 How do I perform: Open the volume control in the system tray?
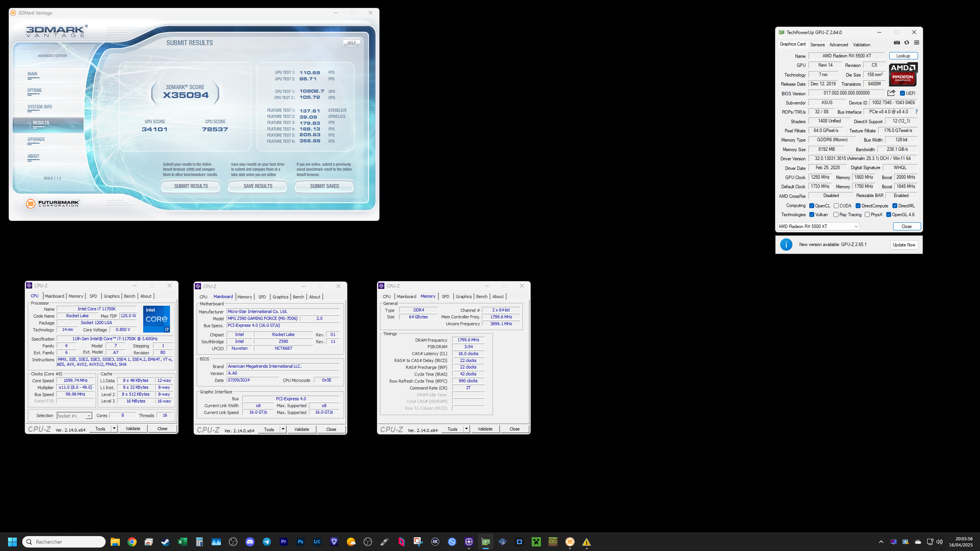(x=939, y=542)
